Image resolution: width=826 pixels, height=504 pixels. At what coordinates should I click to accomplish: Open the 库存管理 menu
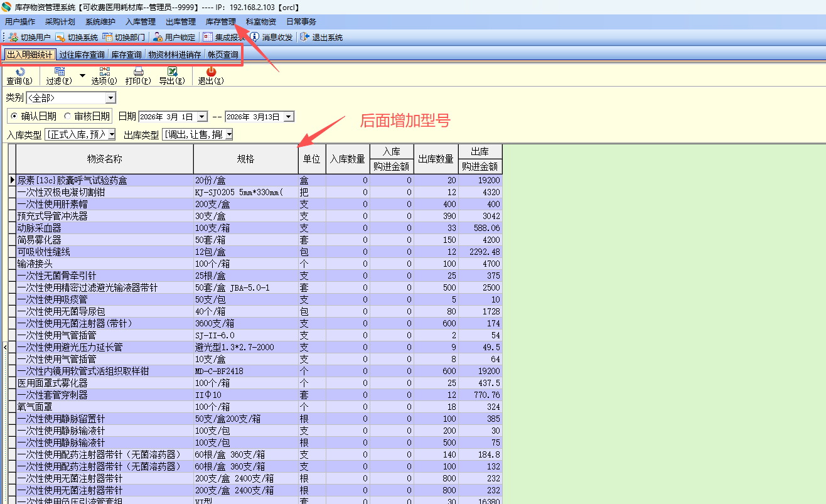pos(221,21)
